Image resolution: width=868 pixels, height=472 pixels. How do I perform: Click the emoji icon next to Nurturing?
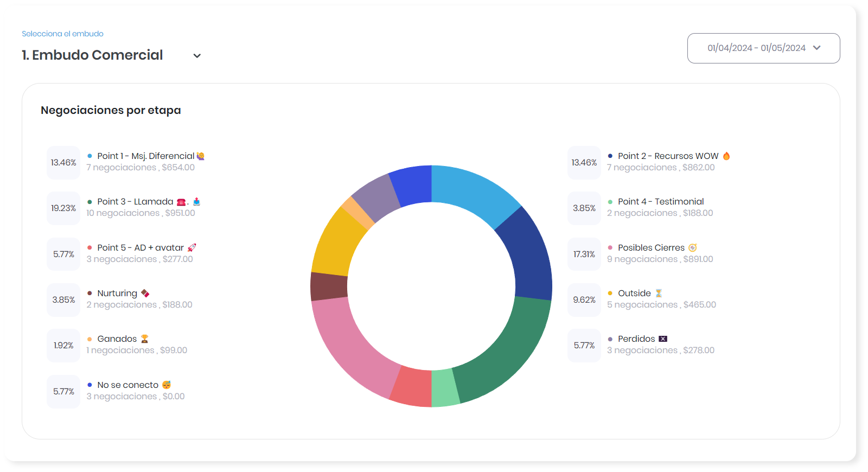click(145, 294)
